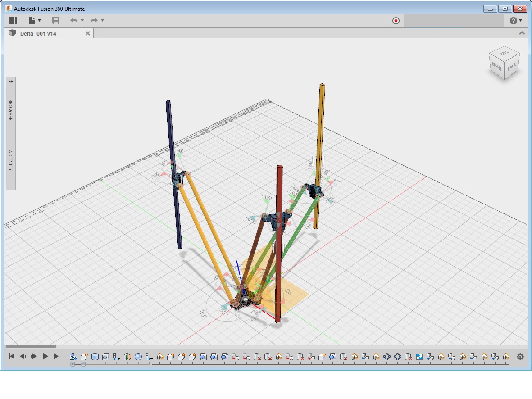The height and width of the screenshot is (399, 532).
Task: Click the Save icon in the toolbar
Action: (x=56, y=21)
